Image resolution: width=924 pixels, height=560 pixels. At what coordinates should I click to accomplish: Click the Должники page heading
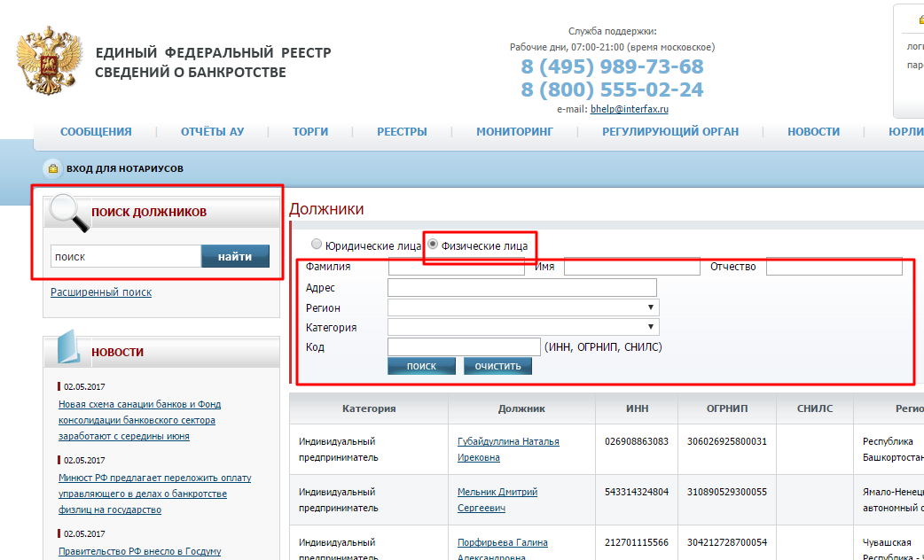326,209
